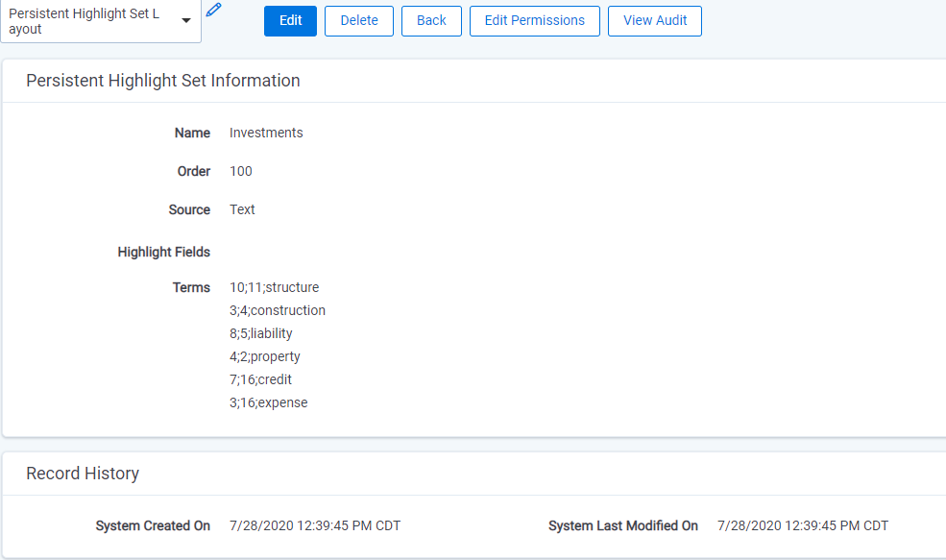Go back with the Back button
This screenshot has height=560, width=946.
tap(431, 21)
